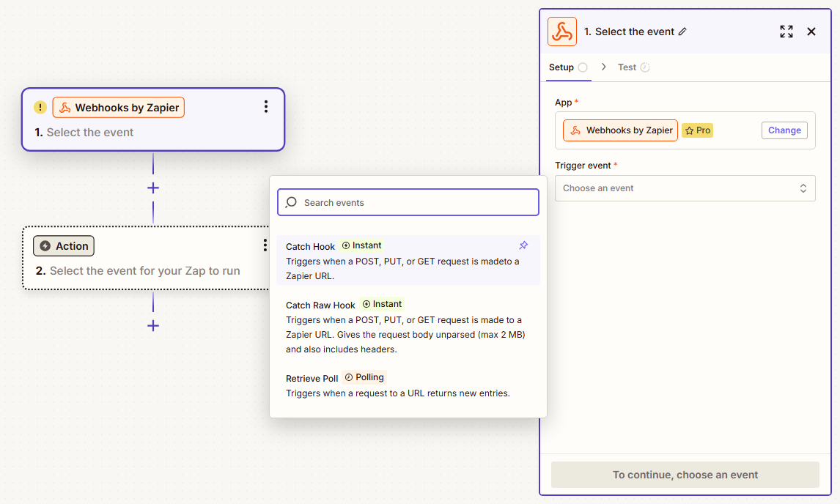This screenshot has width=840, height=504.
Task: Click the Polling badge beside Retrieve Poll
Action: 364,377
